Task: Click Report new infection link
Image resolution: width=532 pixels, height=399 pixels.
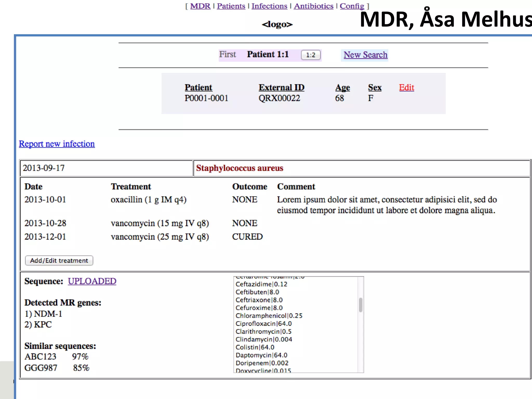Action: (57, 144)
